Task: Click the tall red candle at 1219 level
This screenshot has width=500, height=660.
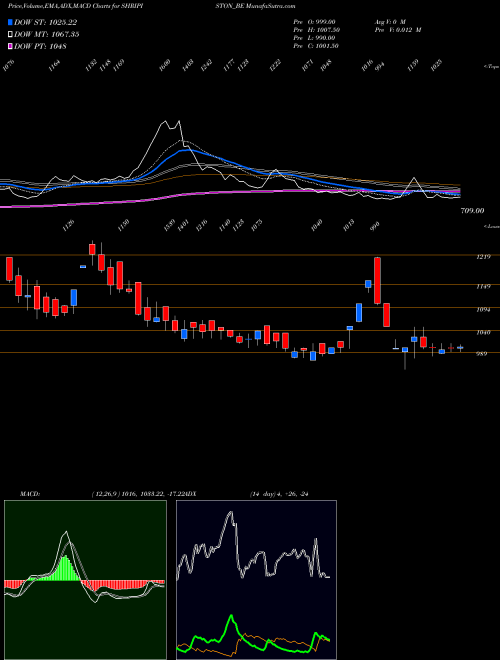Action: coord(378,280)
